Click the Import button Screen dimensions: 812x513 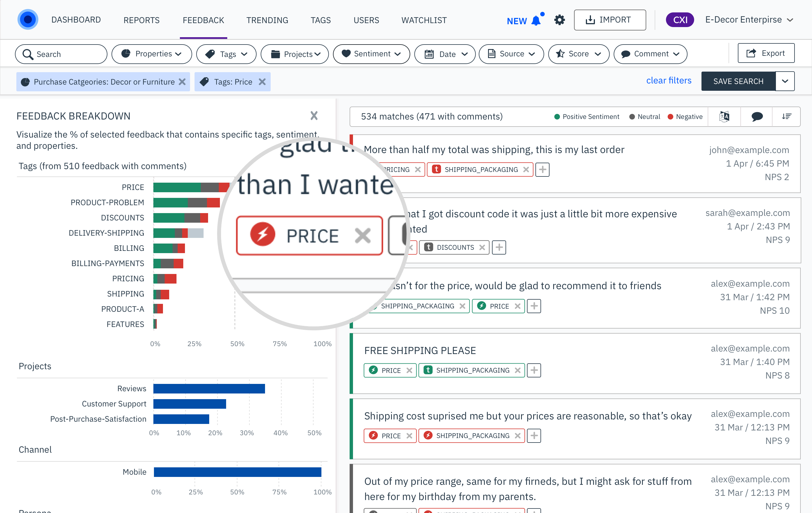[x=610, y=20]
